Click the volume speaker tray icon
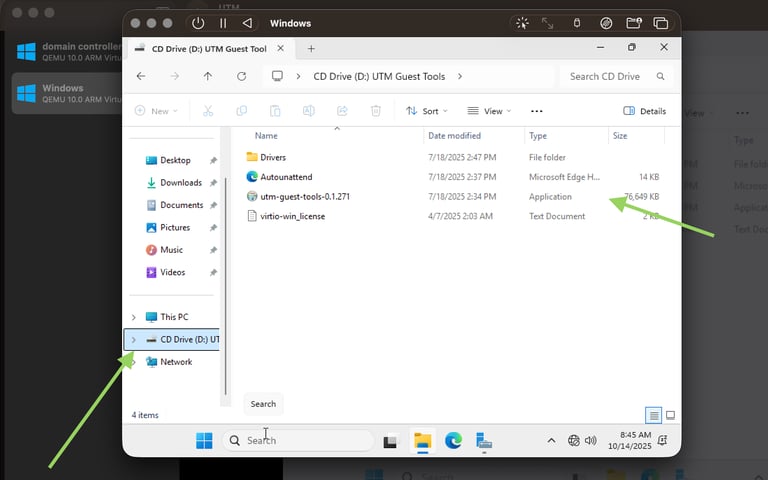The width and height of the screenshot is (768, 480). [x=591, y=440]
